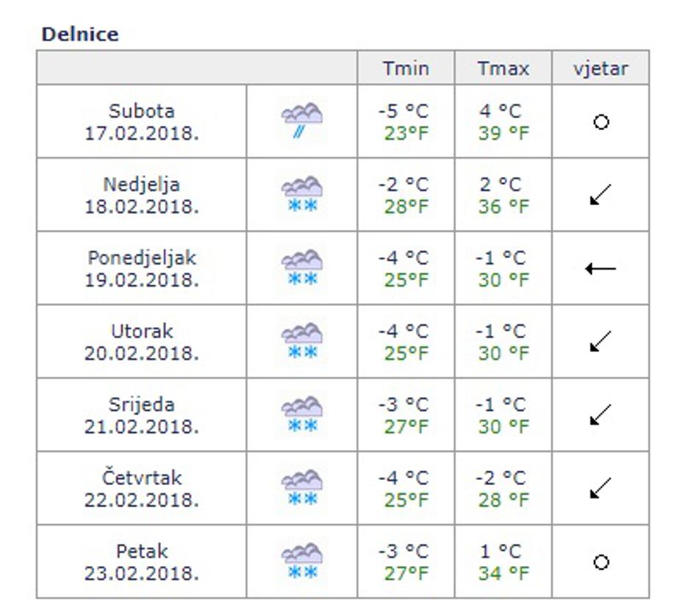Click the snow icon for Srijeda
The height and width of the screenshot is (616, 691).
(302, 415)
